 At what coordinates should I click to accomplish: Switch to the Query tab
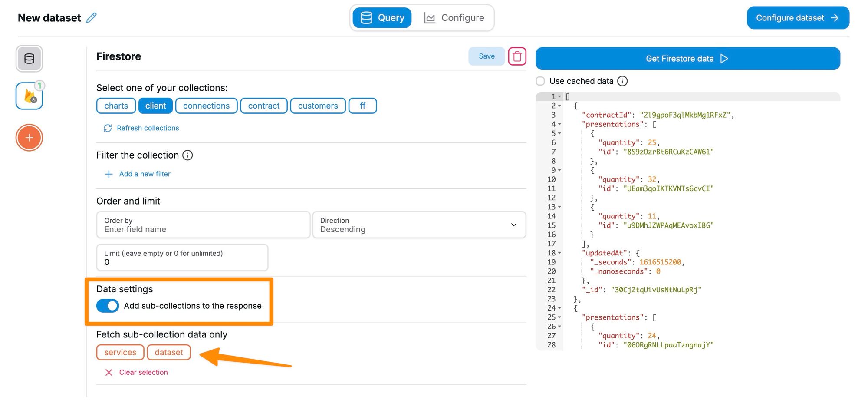382,18
